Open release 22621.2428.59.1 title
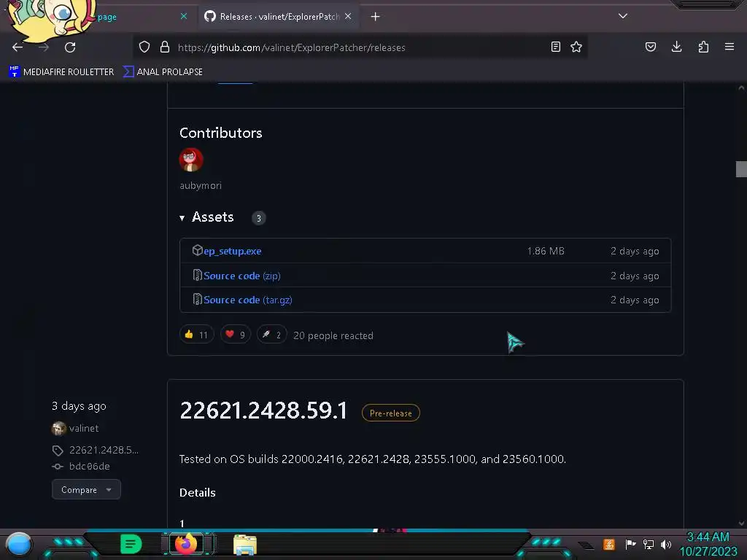Image resolution: width=747 pixels, height=560 pixels. point(263,411)
